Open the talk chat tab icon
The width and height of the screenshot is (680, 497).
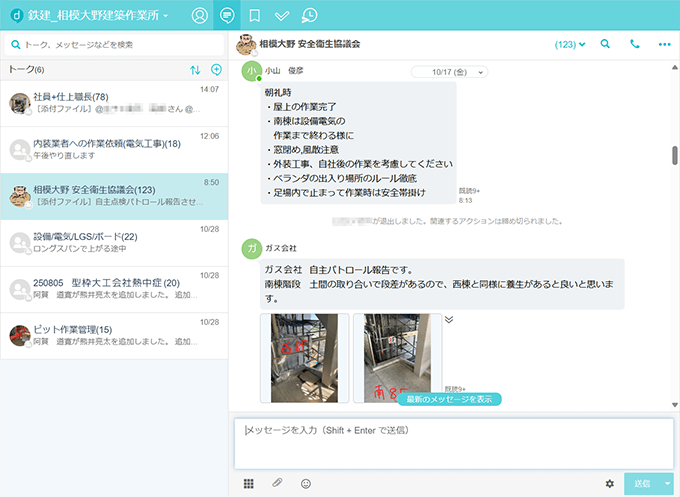227,16
